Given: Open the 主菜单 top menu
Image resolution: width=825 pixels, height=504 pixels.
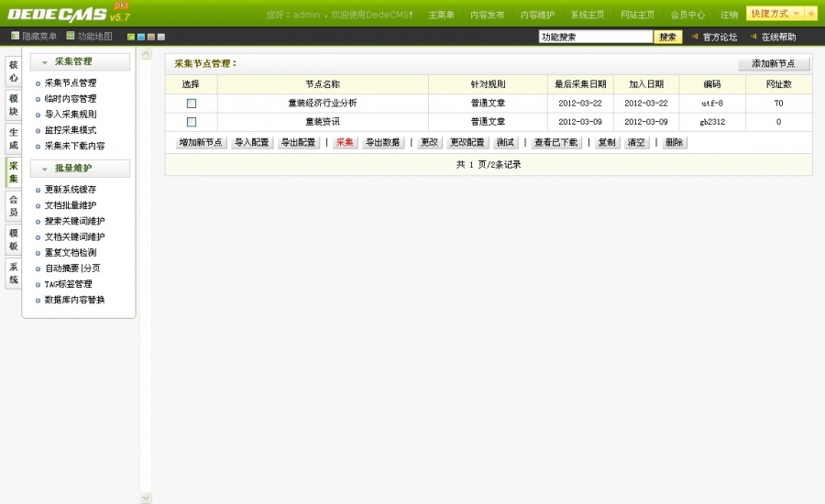Looking at the screenshot, I should pyautogui.click(x=441, y=15).
